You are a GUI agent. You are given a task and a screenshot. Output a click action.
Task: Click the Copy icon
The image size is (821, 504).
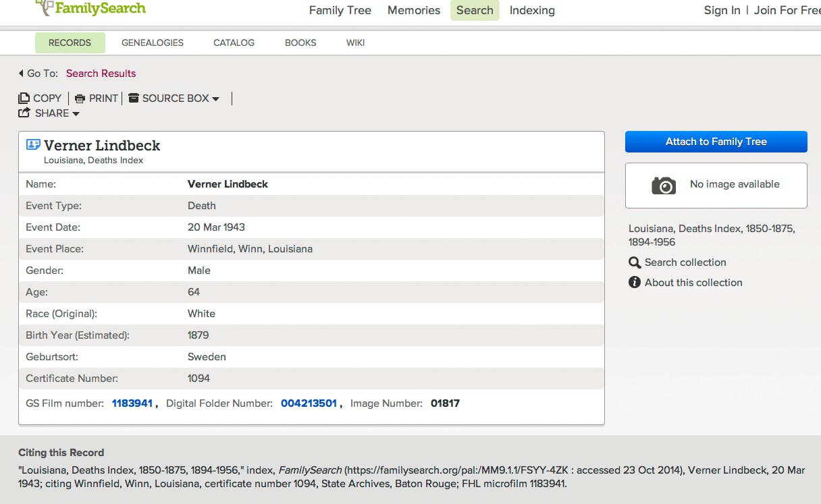[x=24, y=99]
